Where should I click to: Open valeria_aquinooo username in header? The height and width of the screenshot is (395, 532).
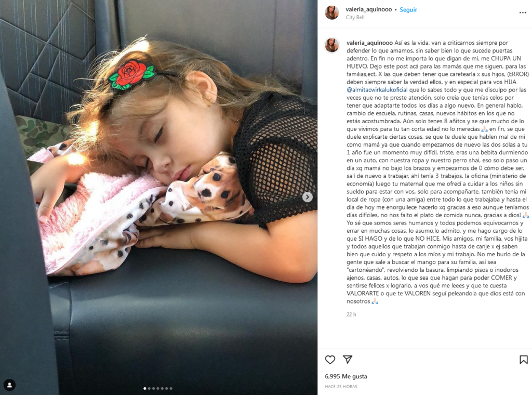click(x=369, y=9)
